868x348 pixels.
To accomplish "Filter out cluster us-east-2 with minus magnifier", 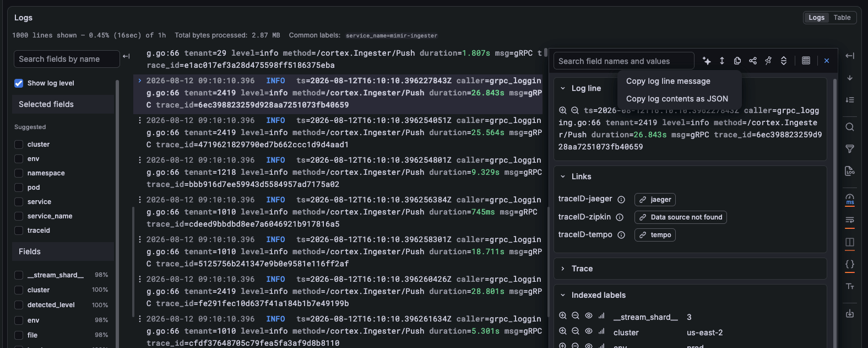I will (575, 331).
